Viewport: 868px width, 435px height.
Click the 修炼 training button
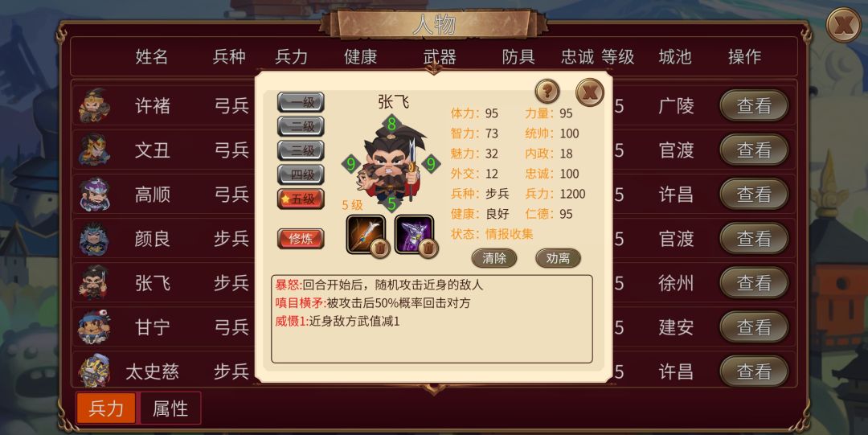pos(301,239)
